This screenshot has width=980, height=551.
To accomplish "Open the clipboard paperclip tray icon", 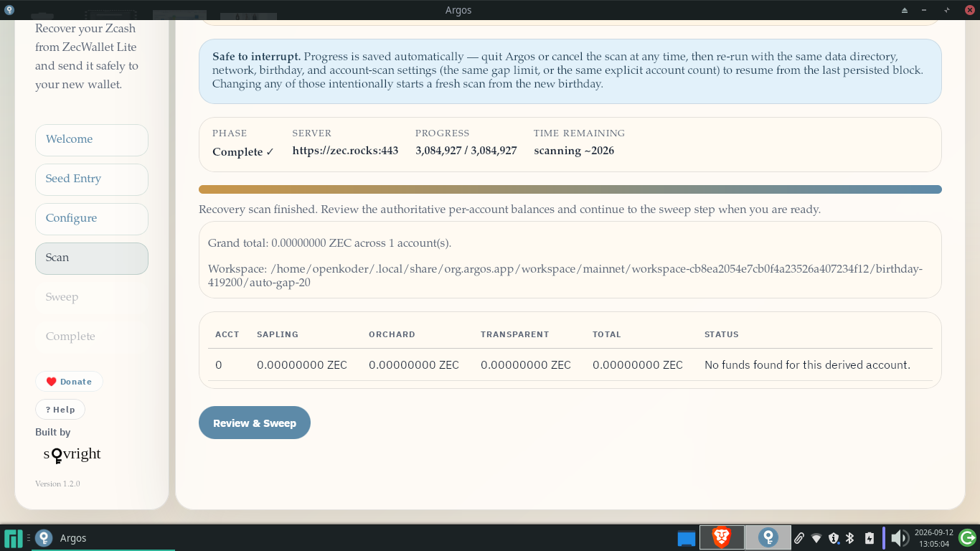I will click(x=798, y=538).
